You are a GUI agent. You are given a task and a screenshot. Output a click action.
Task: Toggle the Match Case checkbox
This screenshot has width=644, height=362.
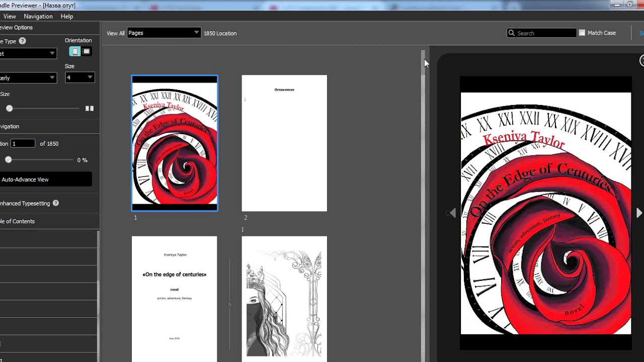(582, 33)
